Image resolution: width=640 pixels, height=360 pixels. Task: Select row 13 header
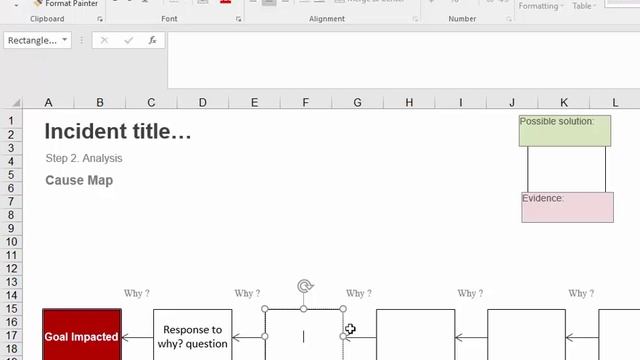coord(11,282)
